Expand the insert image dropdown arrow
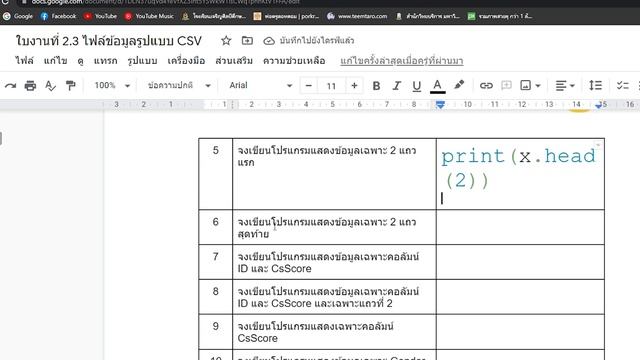Viewport: 640px width, 360px height. tap(538, 86)
